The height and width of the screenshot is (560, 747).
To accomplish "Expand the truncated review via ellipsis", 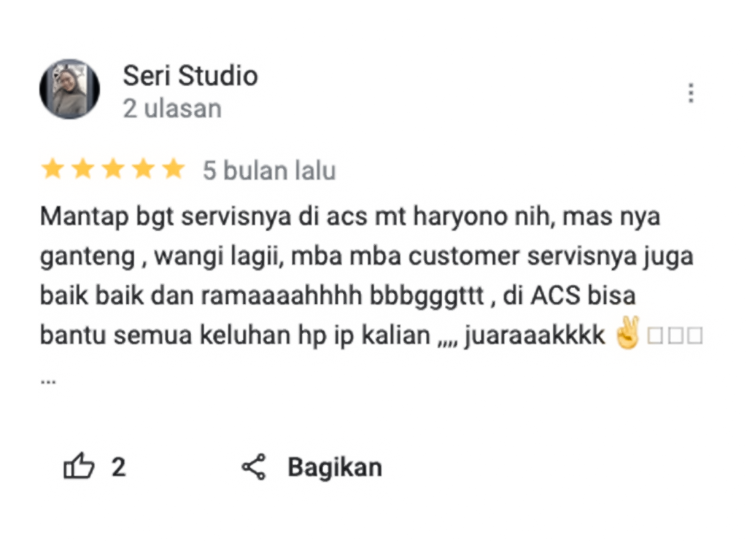I will [x=48, y=381].
